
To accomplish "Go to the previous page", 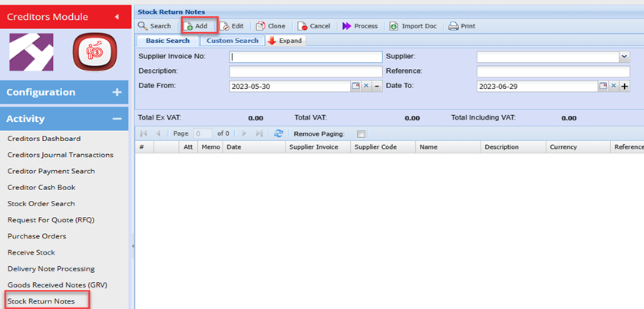I will pos(158,133).
